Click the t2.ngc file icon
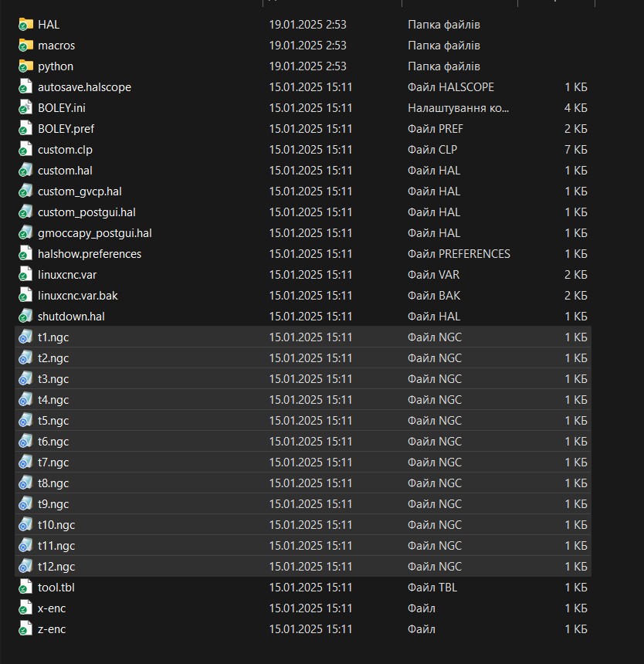Screen dimensions: 644x664 coord(25,357)
